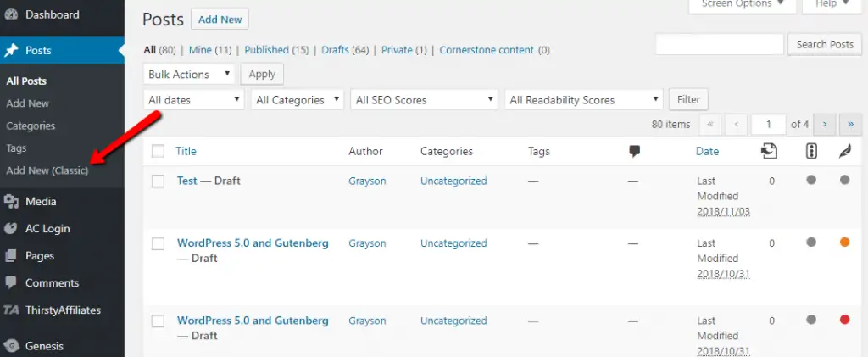The image size is (868, 357).
Task: Click the orange readability dot indicator
Action: coord(845,243)
